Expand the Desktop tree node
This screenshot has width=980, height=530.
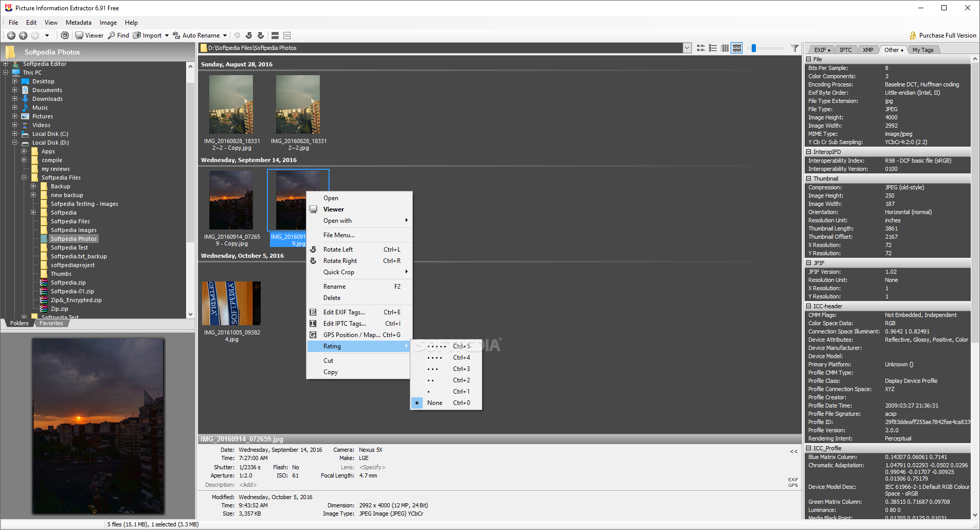(15, 81)
